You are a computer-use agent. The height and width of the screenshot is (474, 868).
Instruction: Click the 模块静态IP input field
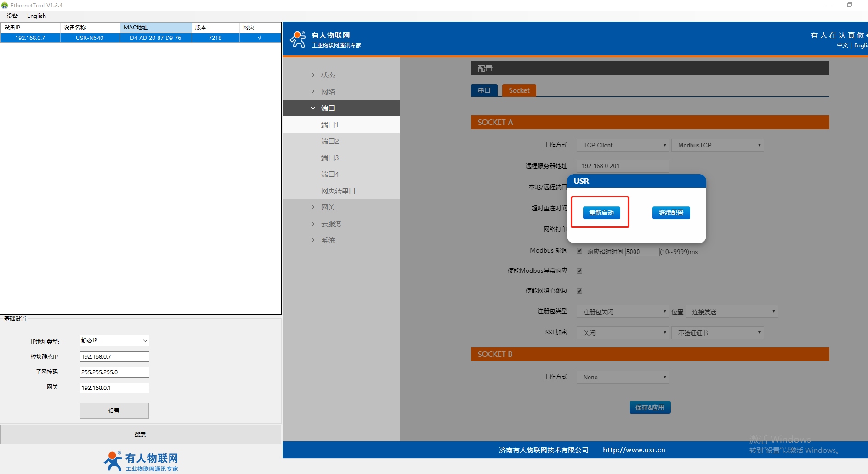click(x=114, y=356)
